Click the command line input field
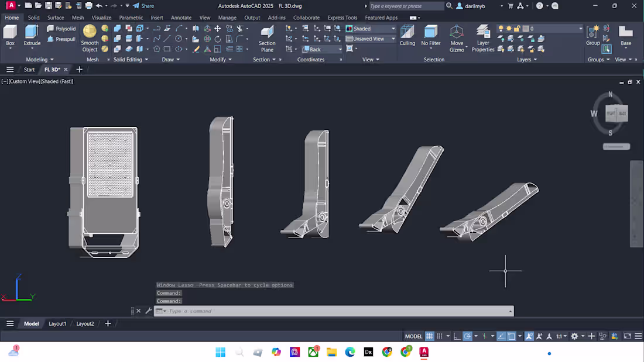Image resolution: width=644 pixels, height=362 pixels. [x=334, y=311]
